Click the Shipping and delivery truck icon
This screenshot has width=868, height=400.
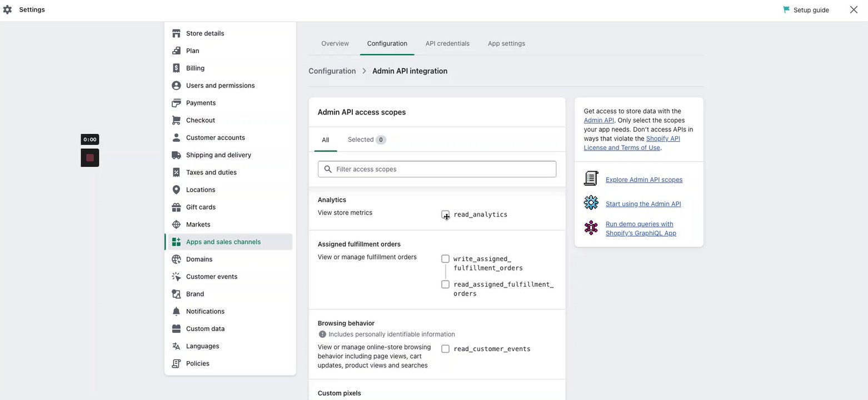click(x=176, y=155)
